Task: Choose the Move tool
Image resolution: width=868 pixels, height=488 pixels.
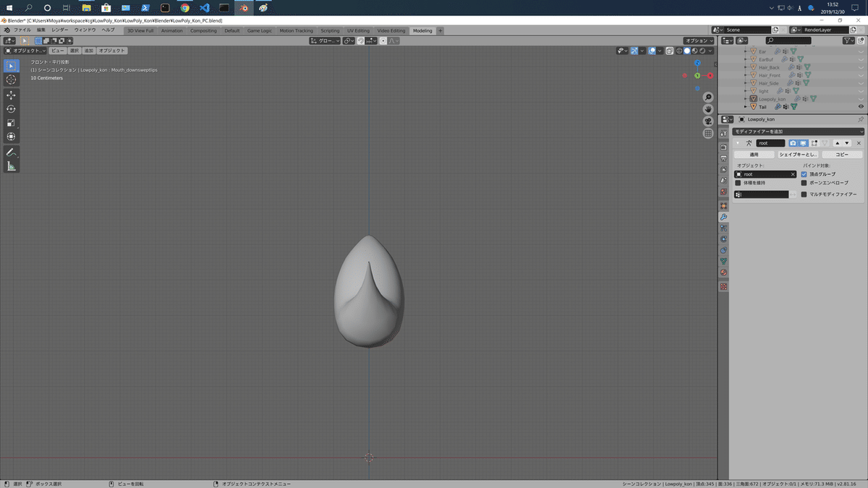Action: 11,95
